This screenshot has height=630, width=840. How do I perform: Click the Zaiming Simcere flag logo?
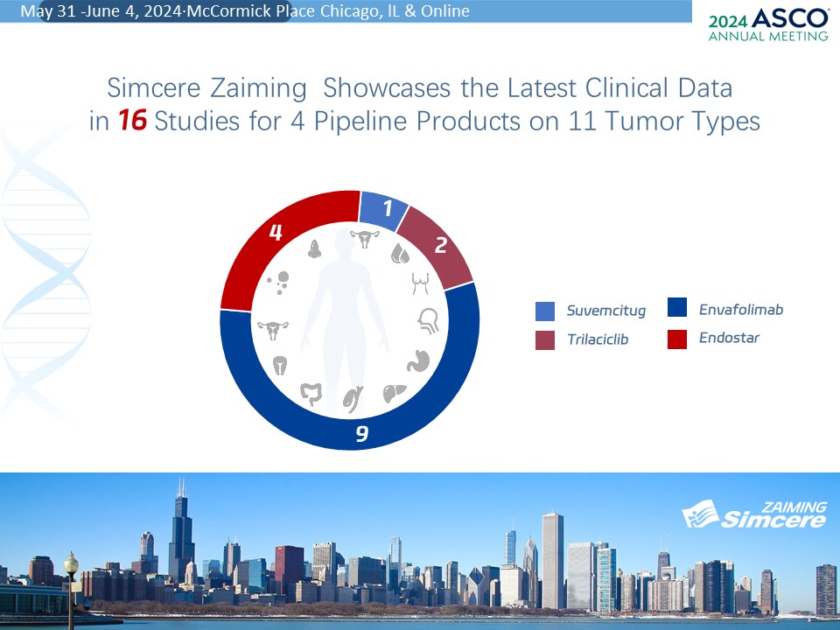[x=754, y=514]
